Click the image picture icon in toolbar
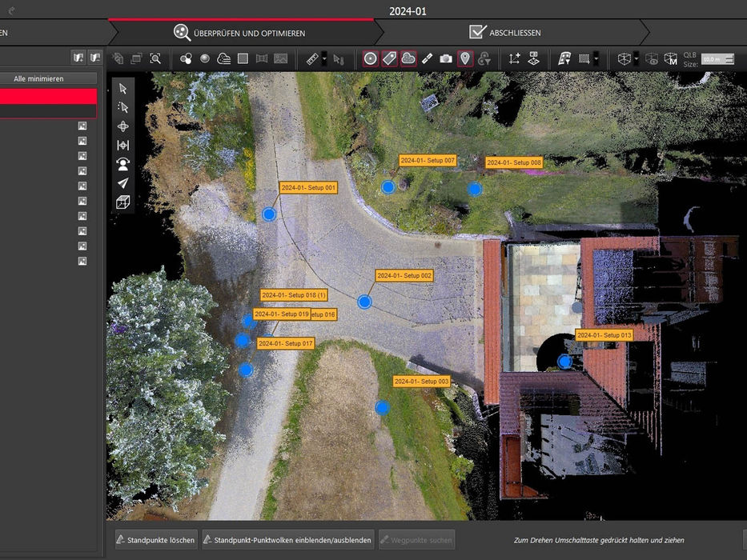The height and width of the screenshot is (560, 747). pos(280,58)
